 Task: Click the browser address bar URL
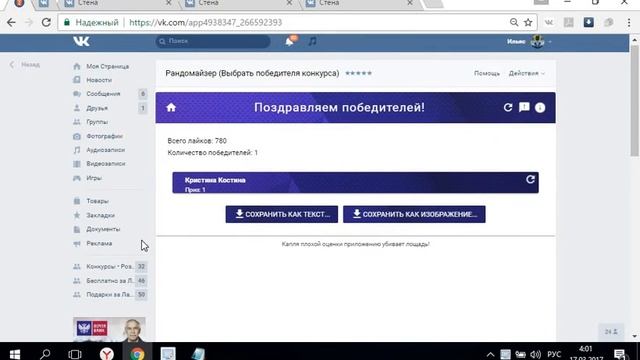[205, 22]
